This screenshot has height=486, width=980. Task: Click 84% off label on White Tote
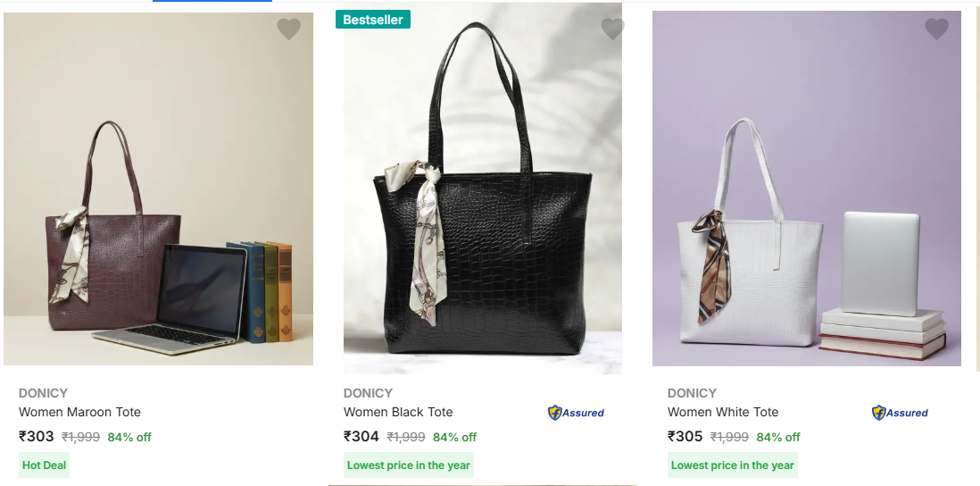point(778,438)
